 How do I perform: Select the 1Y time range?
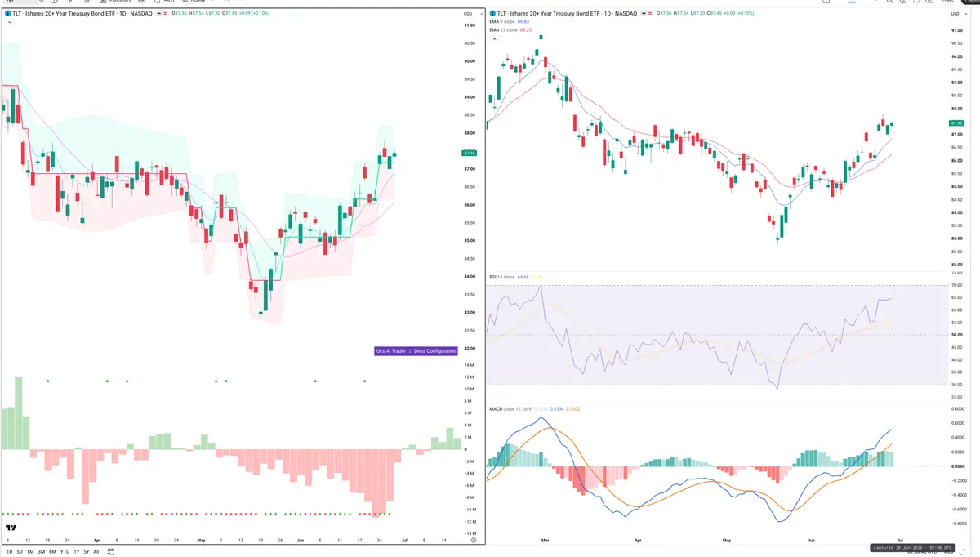(77, 552)
